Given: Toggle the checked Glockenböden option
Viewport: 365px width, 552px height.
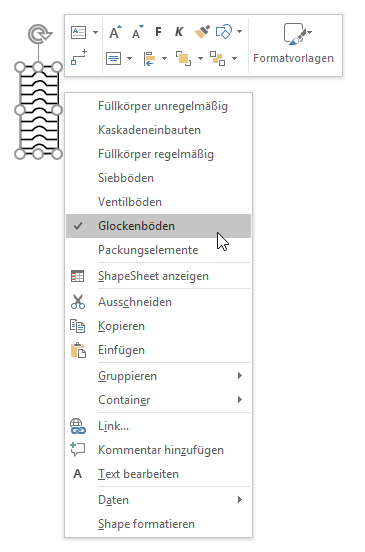Looking at the screenshot, I should point(158,226).
